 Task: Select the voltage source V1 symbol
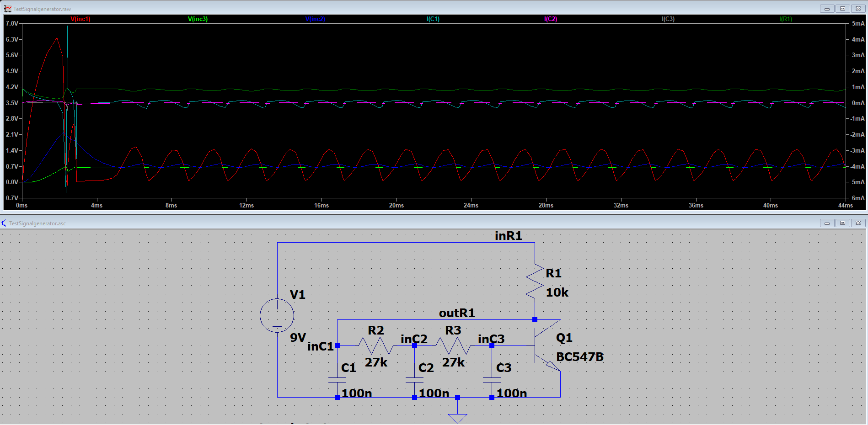click(x=277, y=315)
